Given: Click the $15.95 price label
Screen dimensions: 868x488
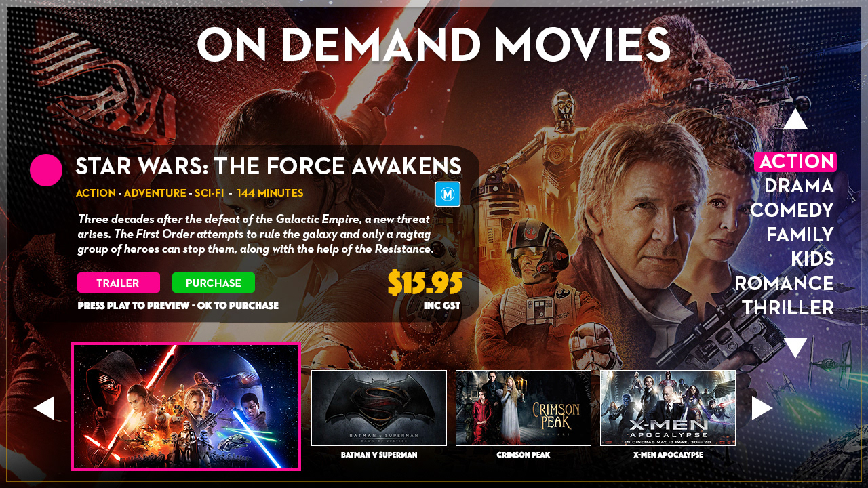Looking at the screenshot, I should click(x=425, y=283).
